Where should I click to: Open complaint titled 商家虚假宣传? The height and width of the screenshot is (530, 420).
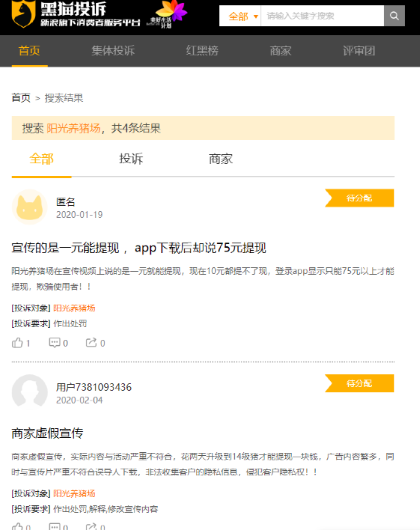[x=47, y=433]
